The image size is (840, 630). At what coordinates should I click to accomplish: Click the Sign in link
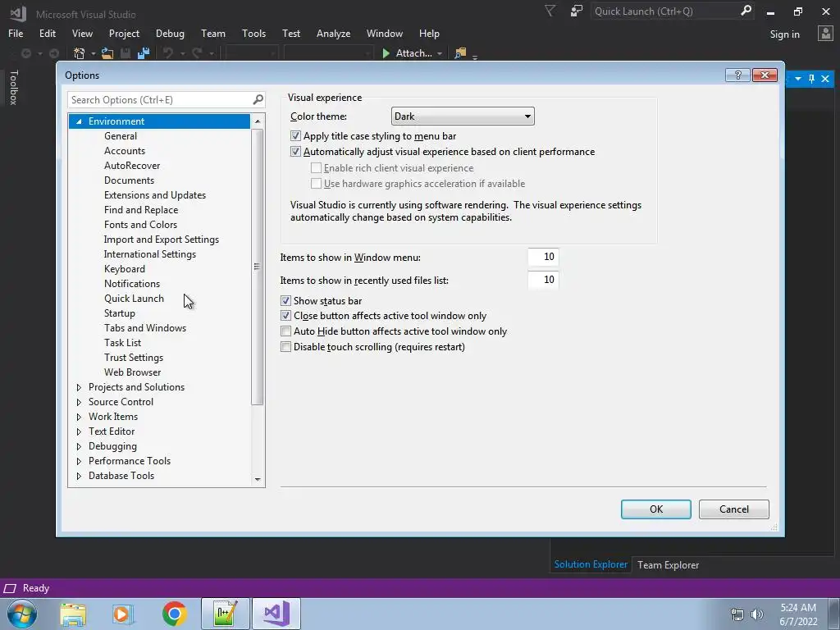[784, 34]
